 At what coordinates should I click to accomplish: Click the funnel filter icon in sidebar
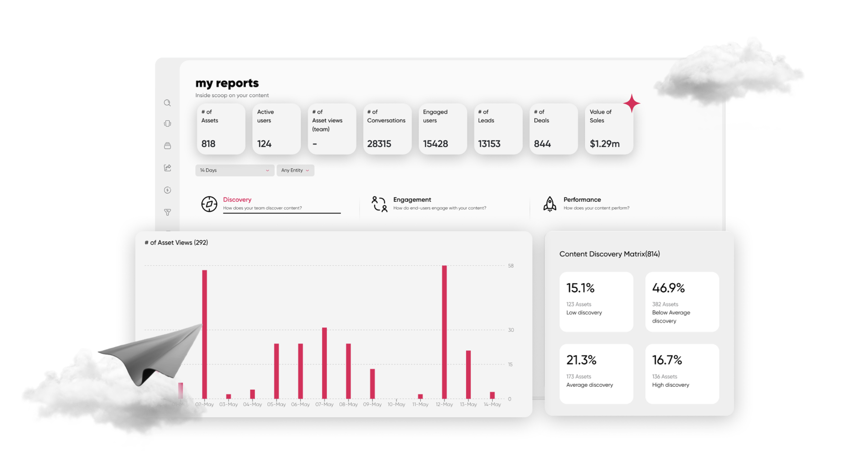(167, 212)
